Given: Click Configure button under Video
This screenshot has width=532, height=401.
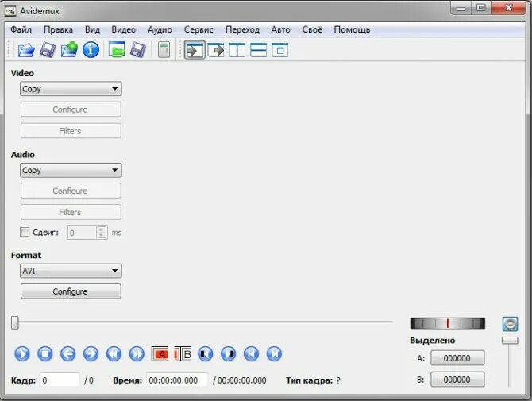Looking at the screenshot, I should [71, 110].
